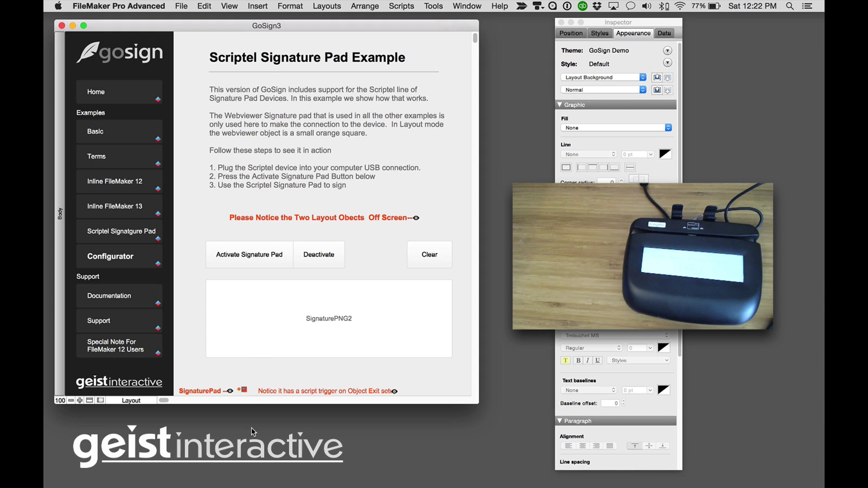Select the SignaturePNG2 container field
This screenshot has height=488, width=868.
329,318
